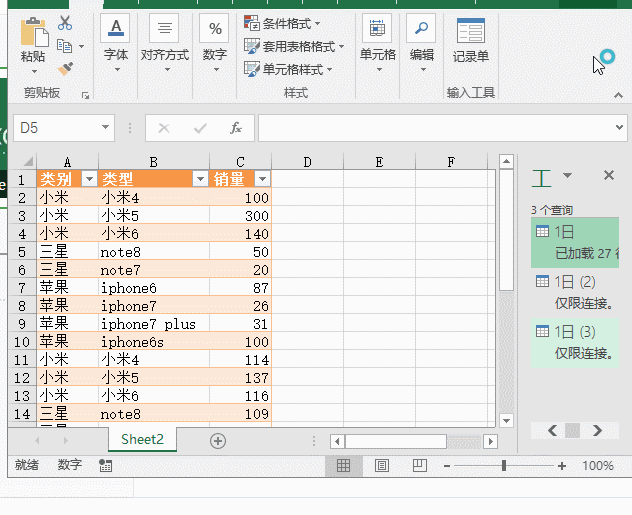632x515 pixels.
Task: Select the 1日 query
Action: coord(575,243)
